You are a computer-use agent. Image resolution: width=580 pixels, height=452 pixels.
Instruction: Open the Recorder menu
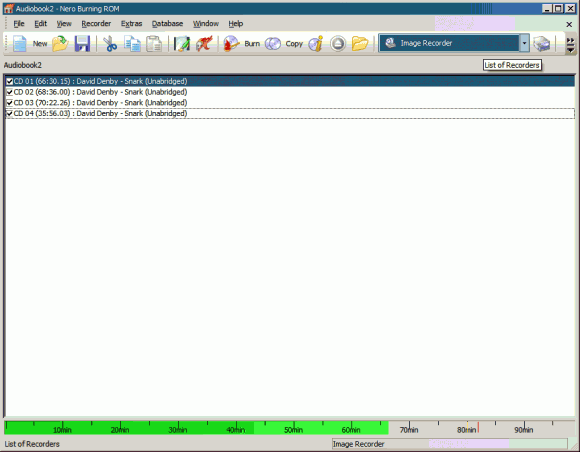point(96,24)
